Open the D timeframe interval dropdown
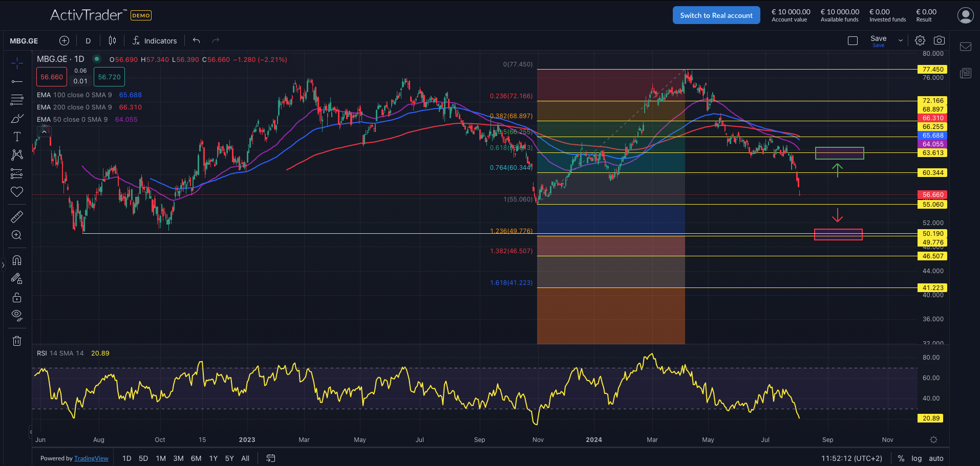The height and width of the screenshot is (466, 980). (x=88, y=41)
